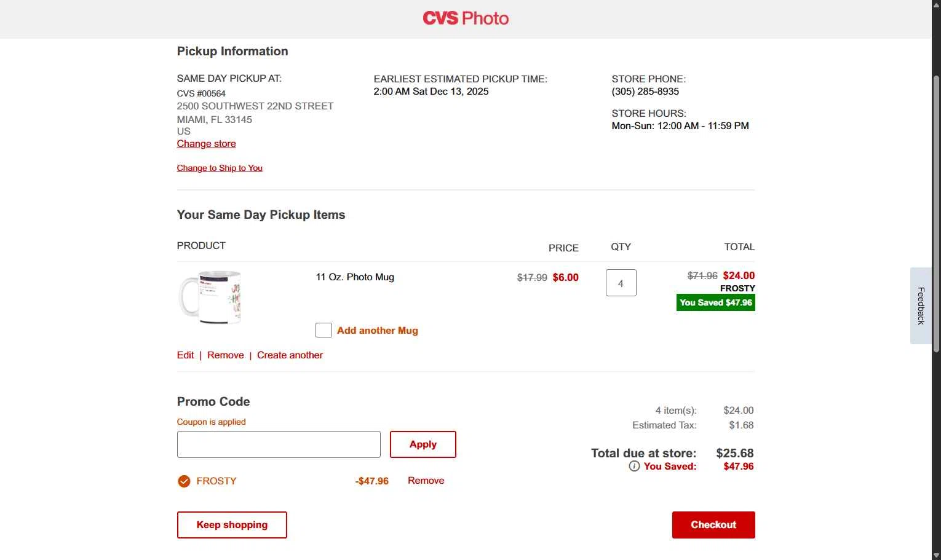Click the MIAMI, FL 33145 line
The height and width of the screenshot is (560, 941).
(x=215, y=120)
